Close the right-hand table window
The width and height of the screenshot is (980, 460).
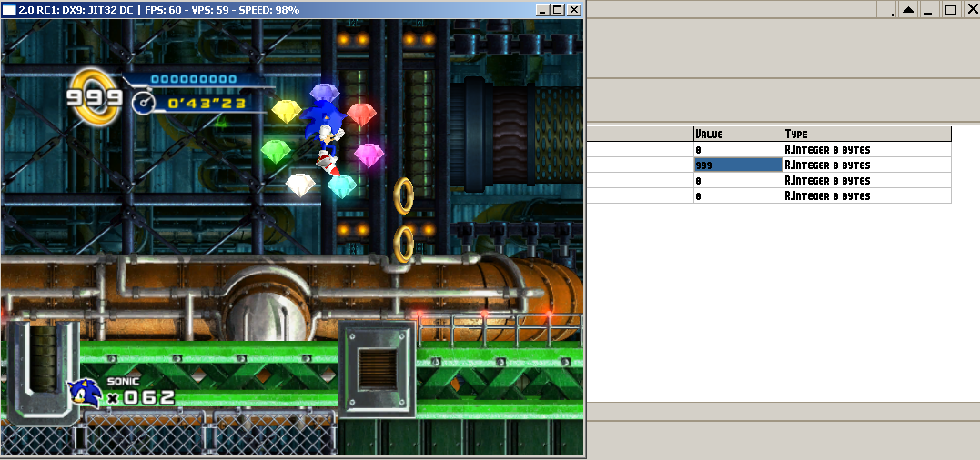pos(971,9)
